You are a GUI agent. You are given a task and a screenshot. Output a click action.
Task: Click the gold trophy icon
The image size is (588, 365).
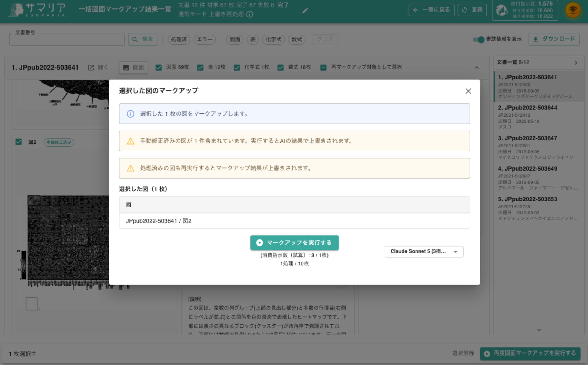pos(573,10)
